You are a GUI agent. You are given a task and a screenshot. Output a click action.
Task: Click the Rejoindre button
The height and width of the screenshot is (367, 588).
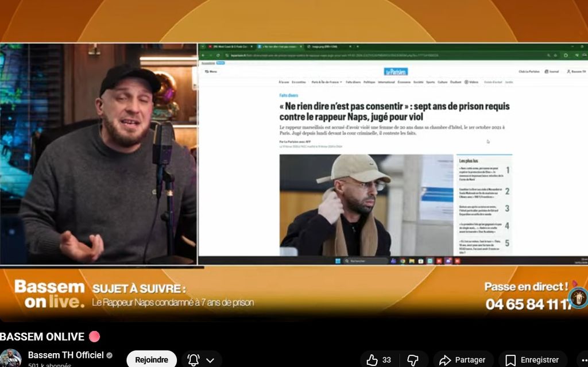pyautogui.click(x=152, y=360)
